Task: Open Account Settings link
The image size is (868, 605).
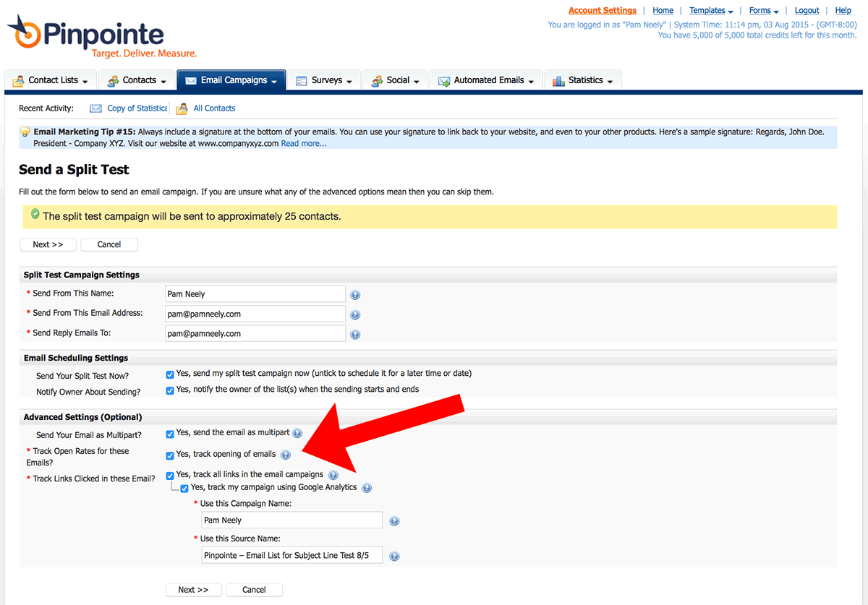Action: (x=603, y=11)
